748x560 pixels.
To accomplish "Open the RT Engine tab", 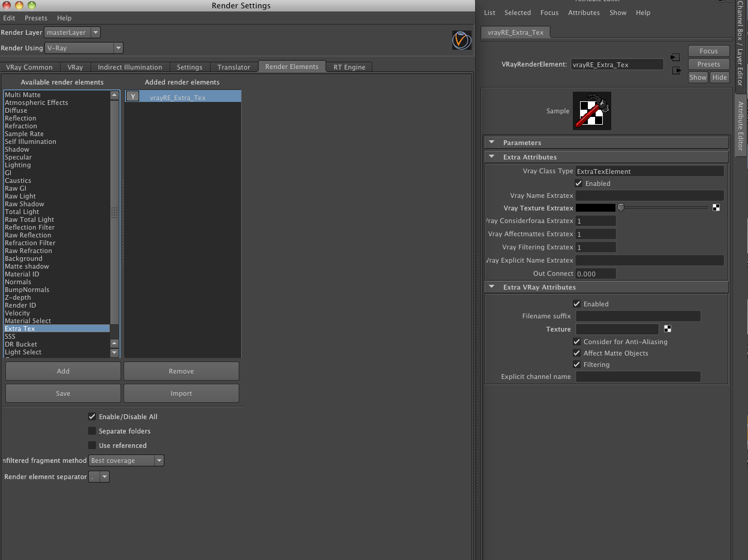I will (x=350, y=67).
